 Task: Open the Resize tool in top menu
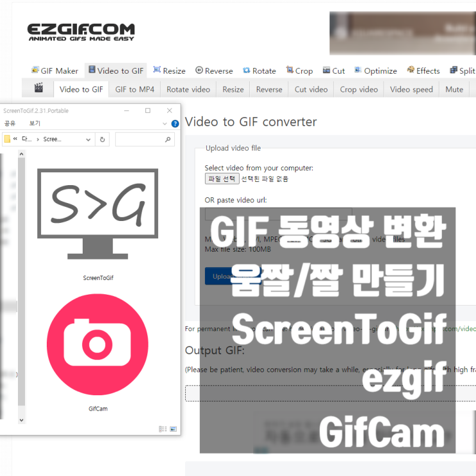(x=169, y=70)
